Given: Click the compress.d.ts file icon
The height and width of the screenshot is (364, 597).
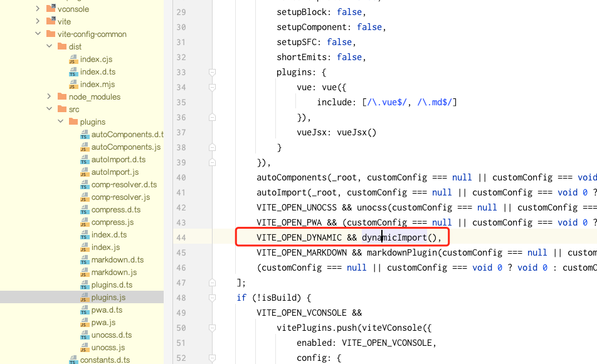Looking at the screenshot, I should (x=85, y=210).
